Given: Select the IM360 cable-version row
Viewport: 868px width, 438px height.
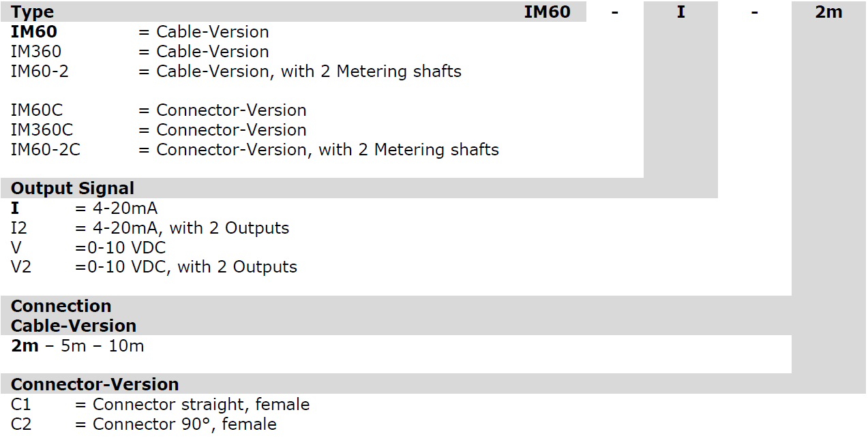Looking at the screenshot, I should click(35, 52).
